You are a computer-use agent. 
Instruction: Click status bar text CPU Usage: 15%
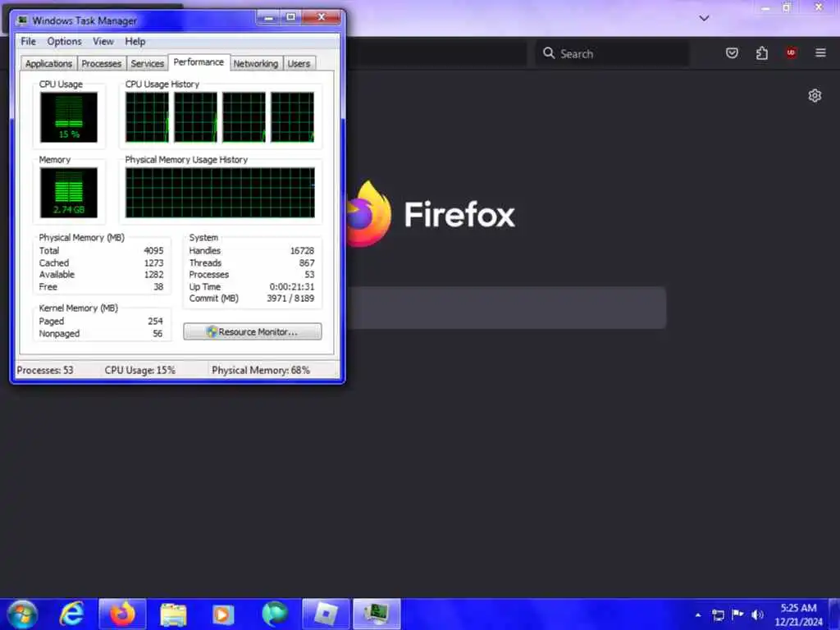(x=139, y=370)
